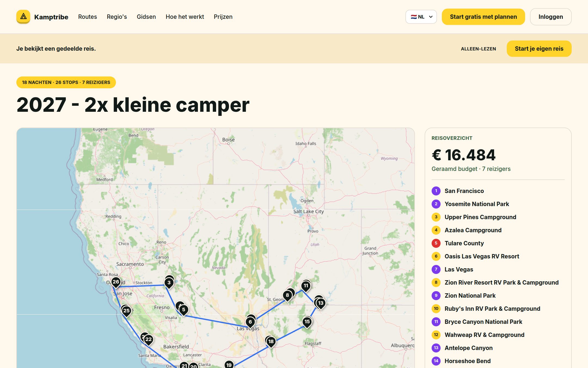The height and width of the screenshot is (368, 588).
Task: Select Oasis Las Vegas RV Resort name
Action: click(x=482, y=256)
